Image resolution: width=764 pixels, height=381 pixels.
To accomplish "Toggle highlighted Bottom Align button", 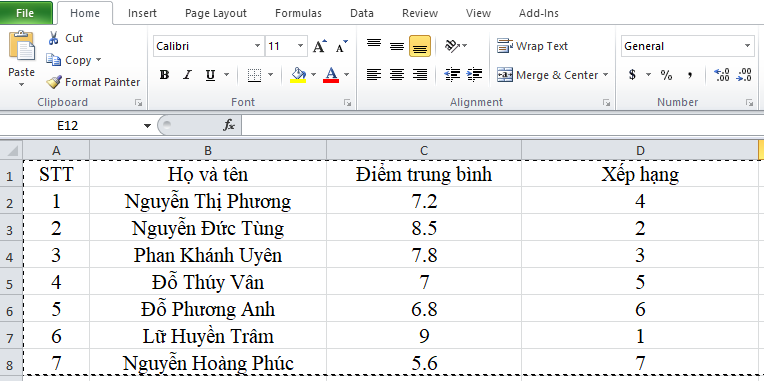I will [420, 46].
